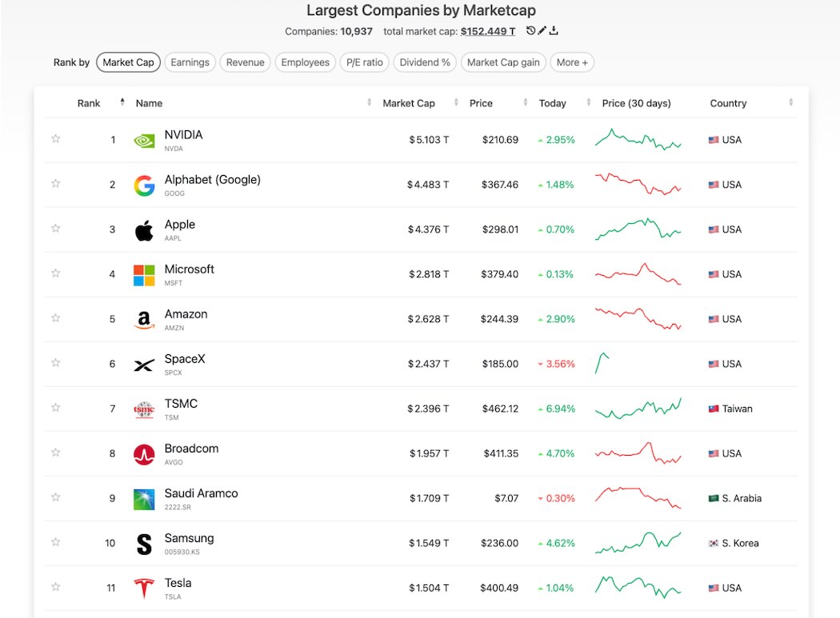The image size is (840, 618).
Task: Open the Broadcom company link
Action: pyautogui.click(x=191, y=449)
